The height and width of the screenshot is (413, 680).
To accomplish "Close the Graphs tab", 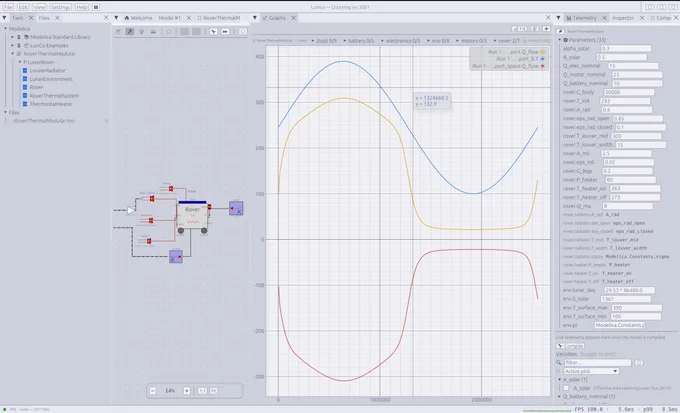I will [294, 18].
